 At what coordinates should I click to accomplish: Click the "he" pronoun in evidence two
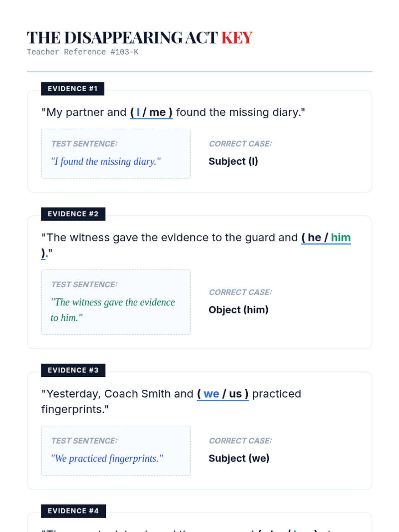[x=314, y=238]
